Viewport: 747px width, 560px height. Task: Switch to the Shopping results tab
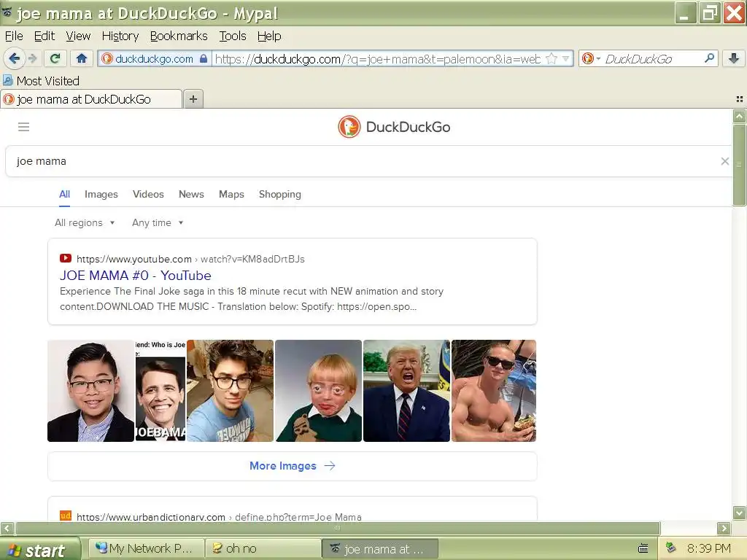pos(279,194)
